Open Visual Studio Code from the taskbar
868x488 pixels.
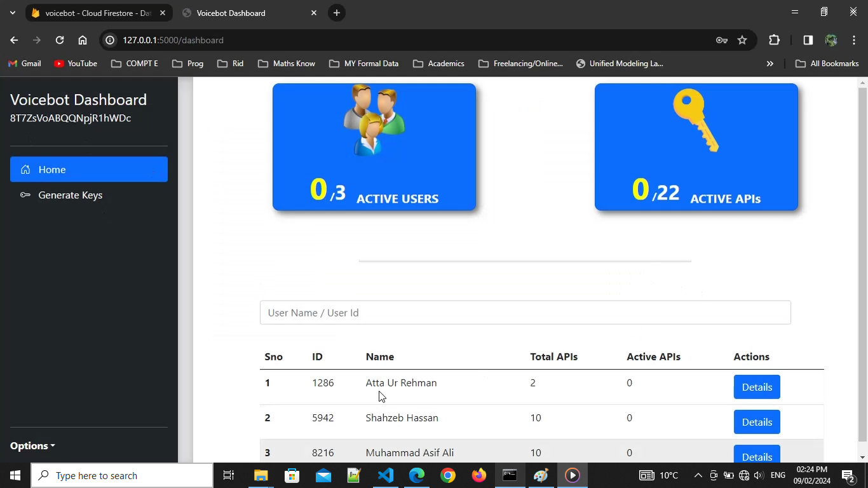(386, 475)
